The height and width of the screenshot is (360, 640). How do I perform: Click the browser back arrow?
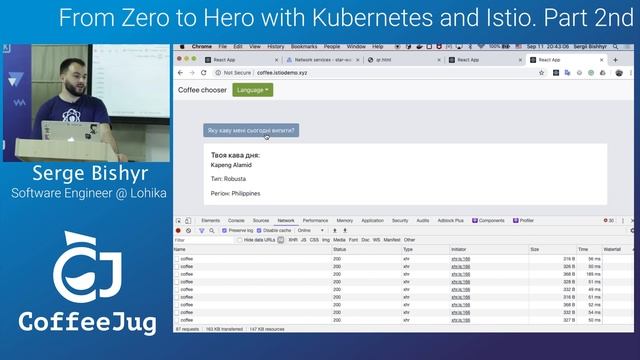pos(180,73)
